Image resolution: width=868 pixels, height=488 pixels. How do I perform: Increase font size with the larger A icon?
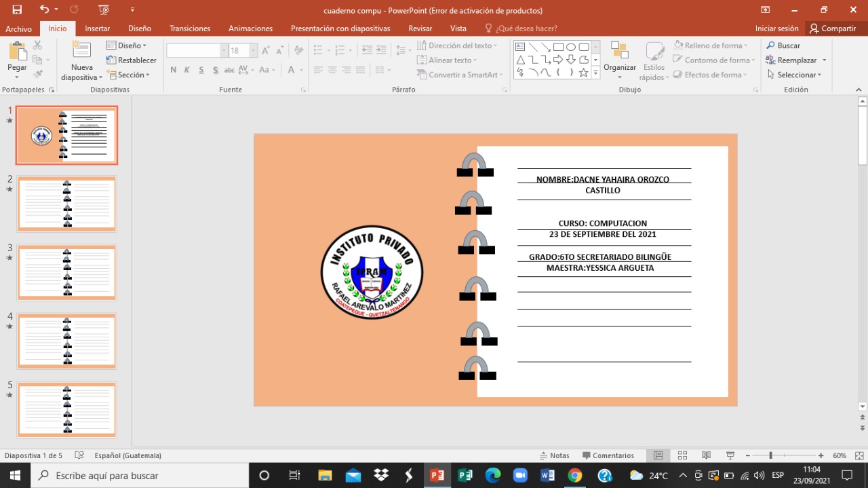point(266,51)
